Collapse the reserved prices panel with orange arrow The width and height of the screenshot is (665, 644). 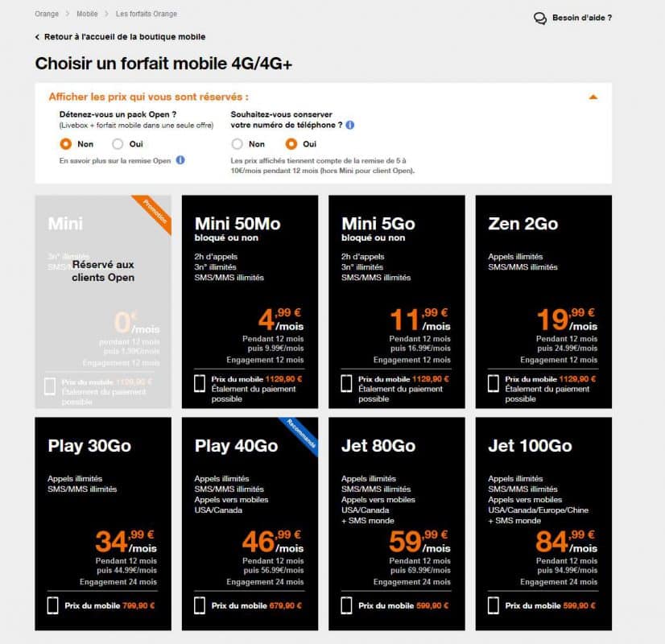tap(593, 97)
